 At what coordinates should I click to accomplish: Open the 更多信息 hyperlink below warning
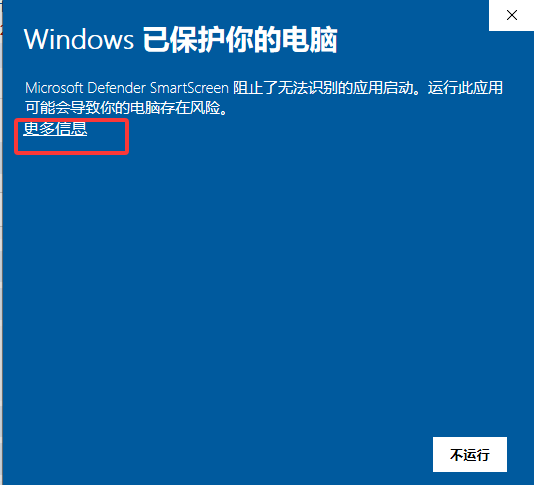pos(55,129)
